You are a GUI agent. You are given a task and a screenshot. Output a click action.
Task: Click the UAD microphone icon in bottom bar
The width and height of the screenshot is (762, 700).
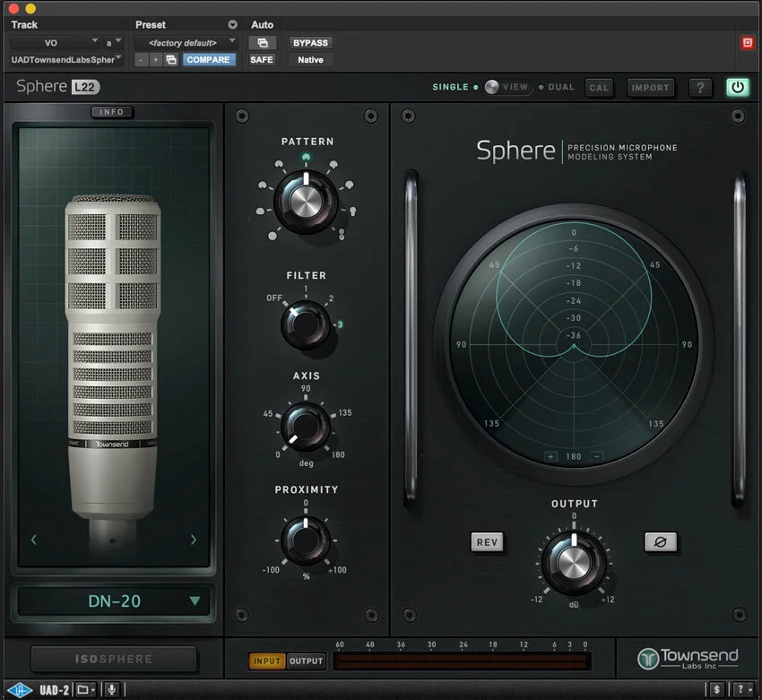(112, 689)
